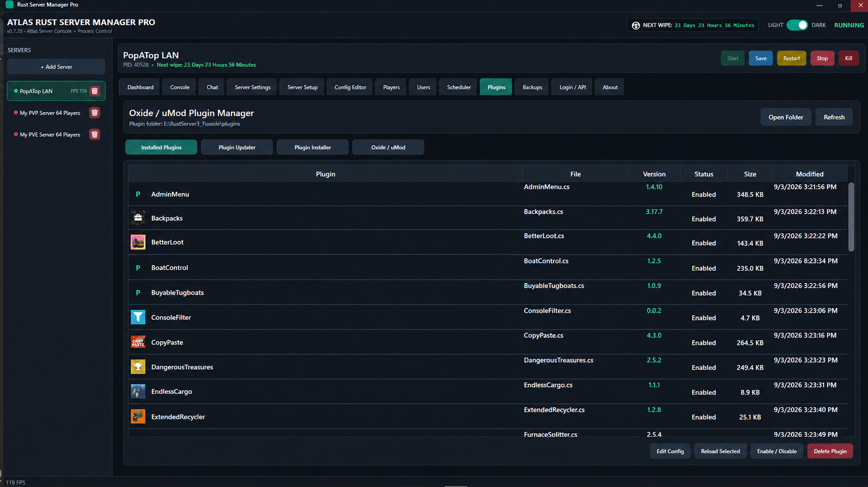Image resolution: width=868 pixels, height=487 pixels.
Task: Click the Edit Config button
Action: click(x=670, y=451)
